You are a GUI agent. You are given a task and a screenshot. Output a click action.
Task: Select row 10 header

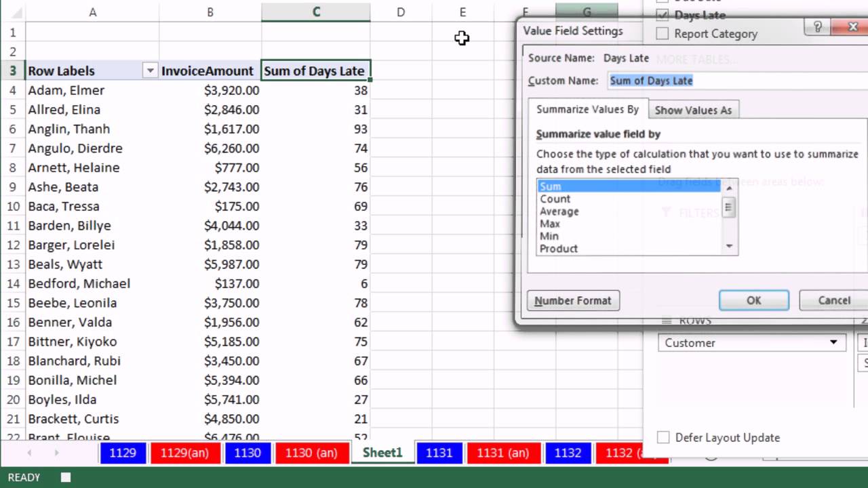click(12, 206)
